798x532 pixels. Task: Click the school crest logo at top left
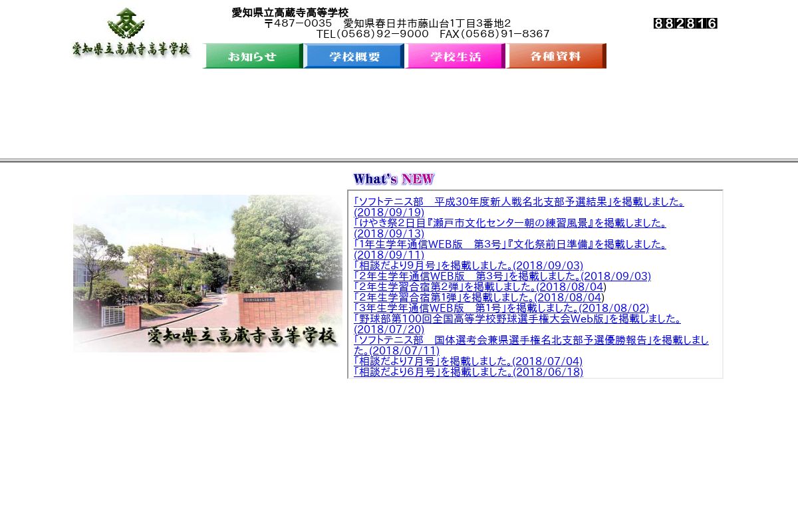131,32
